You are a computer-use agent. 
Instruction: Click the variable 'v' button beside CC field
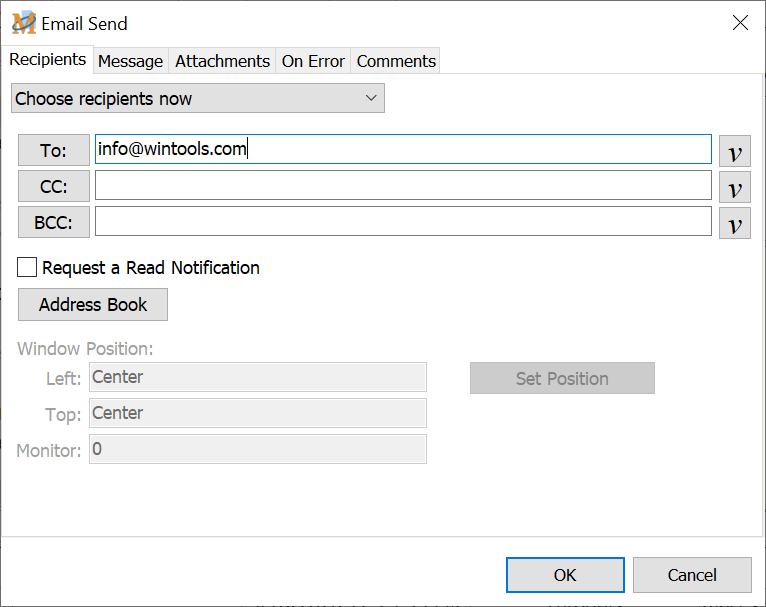coord(735,187)
